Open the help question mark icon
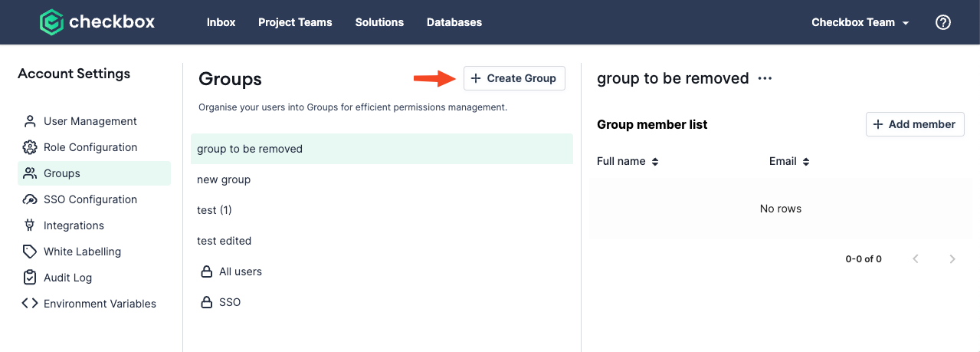Screen dimensions: 980x352 (943, 22)
